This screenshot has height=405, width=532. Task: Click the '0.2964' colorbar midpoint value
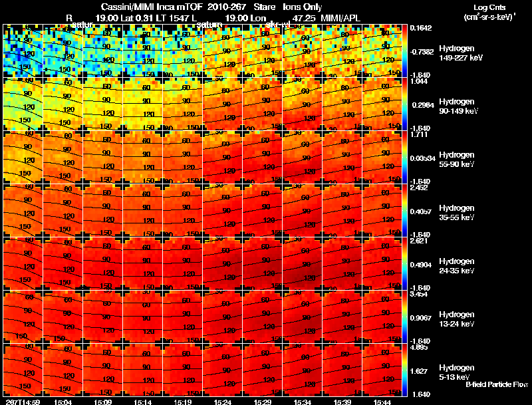coord(422,105)
